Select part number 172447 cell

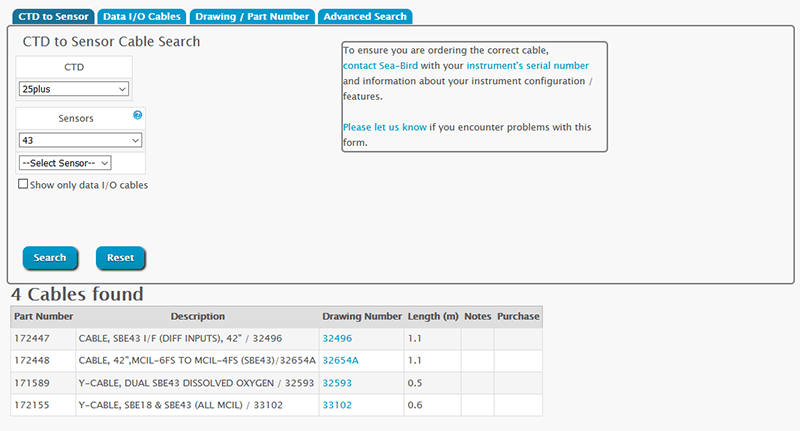(43, 339)
